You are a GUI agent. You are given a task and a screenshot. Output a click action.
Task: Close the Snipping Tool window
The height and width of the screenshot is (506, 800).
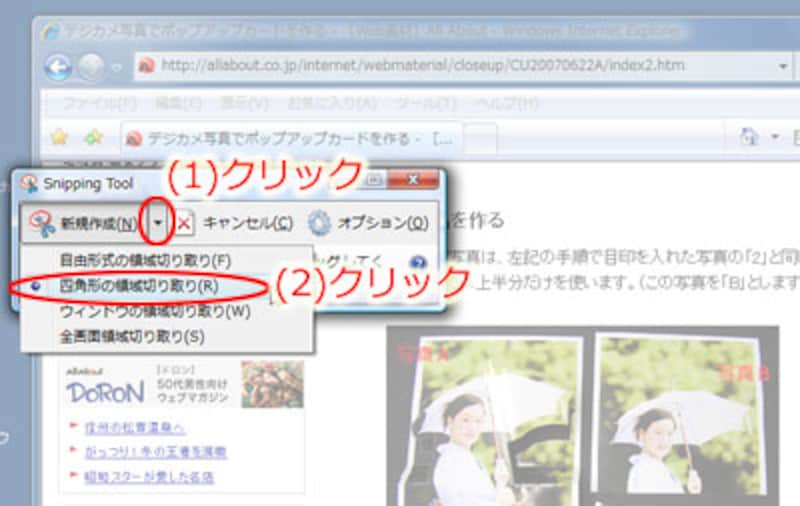tap(413, 180)
